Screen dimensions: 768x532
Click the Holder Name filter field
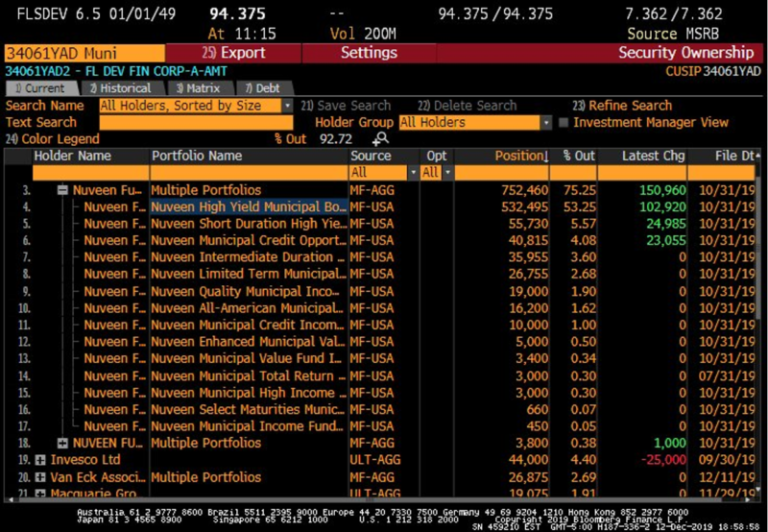coord(90,173)
